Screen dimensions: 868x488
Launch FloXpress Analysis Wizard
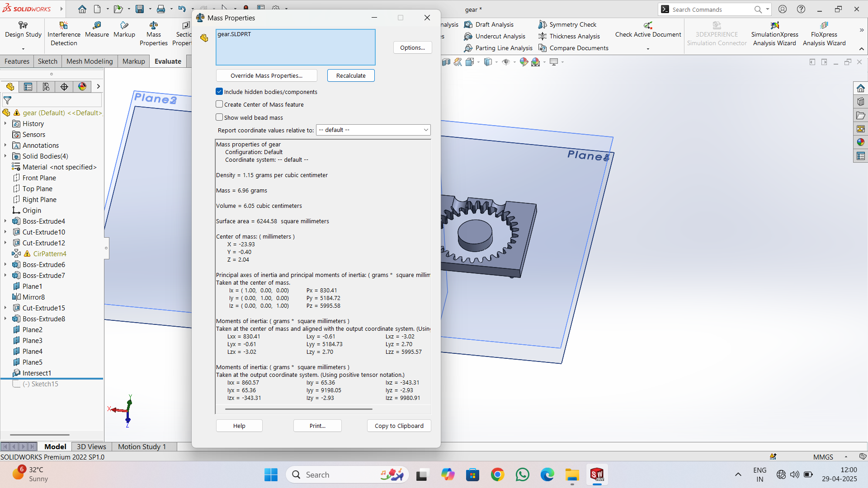coord(824,34)
